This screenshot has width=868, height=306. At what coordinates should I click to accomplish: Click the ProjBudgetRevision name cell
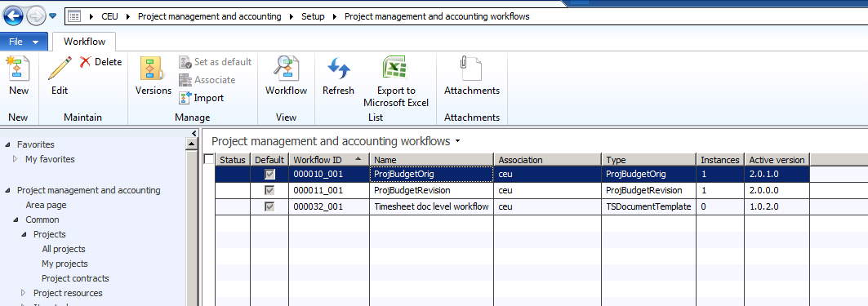point(431,190)
